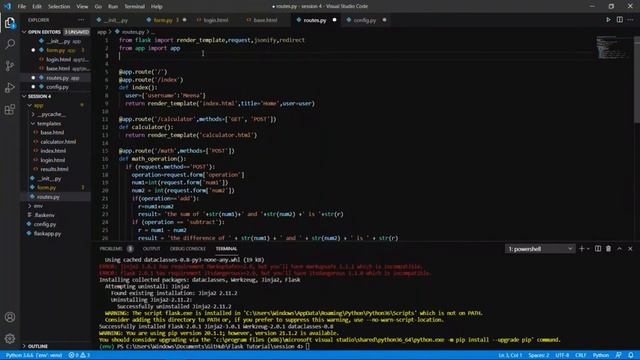Viewport: 640px width, 360px height.
Task: Close the config.py tab via unsaved dot
Action: pyautogui.click(x=384, y=20)
